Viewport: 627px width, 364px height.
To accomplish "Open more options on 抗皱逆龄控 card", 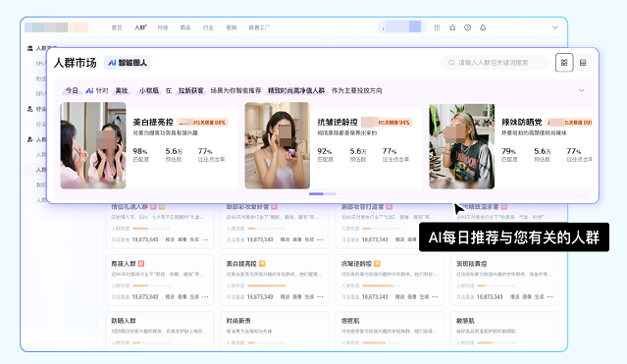I will coord(435,297).
